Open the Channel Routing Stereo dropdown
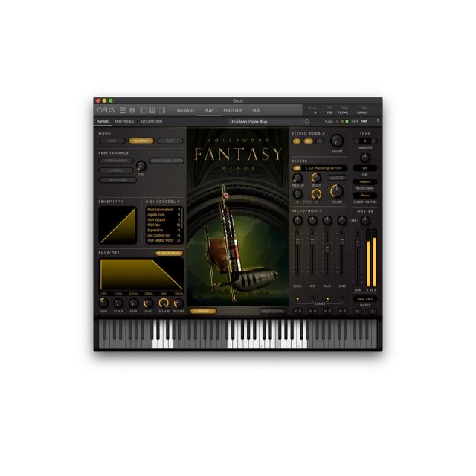 (365, 195)
